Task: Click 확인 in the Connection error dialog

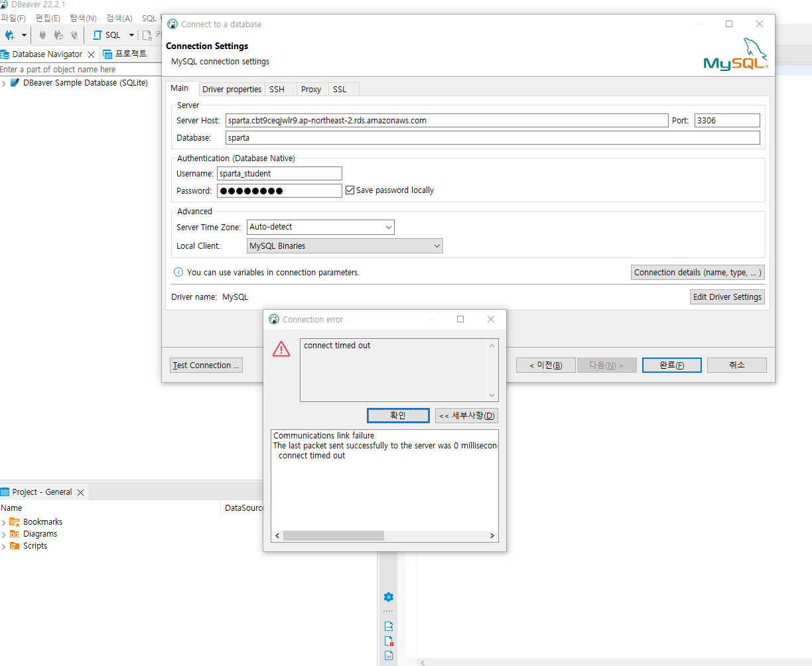Action: pos(398,416)
